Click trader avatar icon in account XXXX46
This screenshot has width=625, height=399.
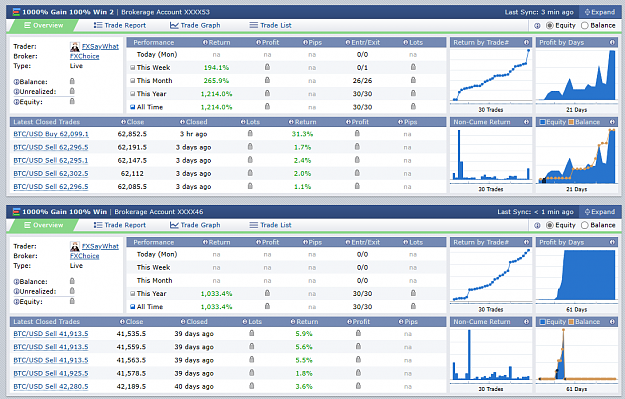click(75, 246)
